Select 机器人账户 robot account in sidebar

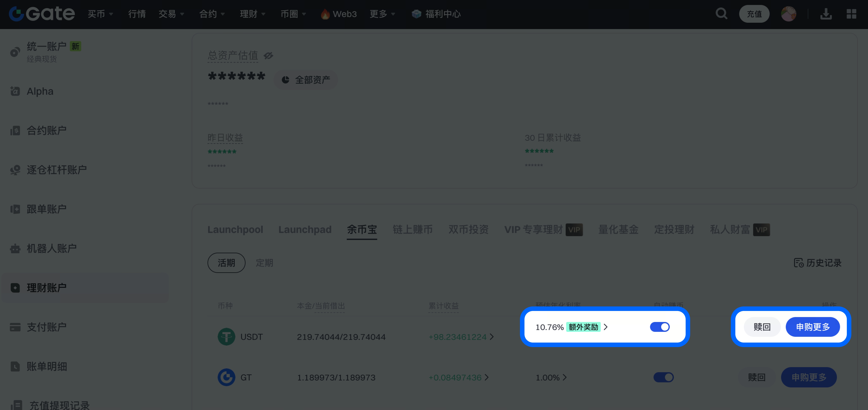[51, 249]
